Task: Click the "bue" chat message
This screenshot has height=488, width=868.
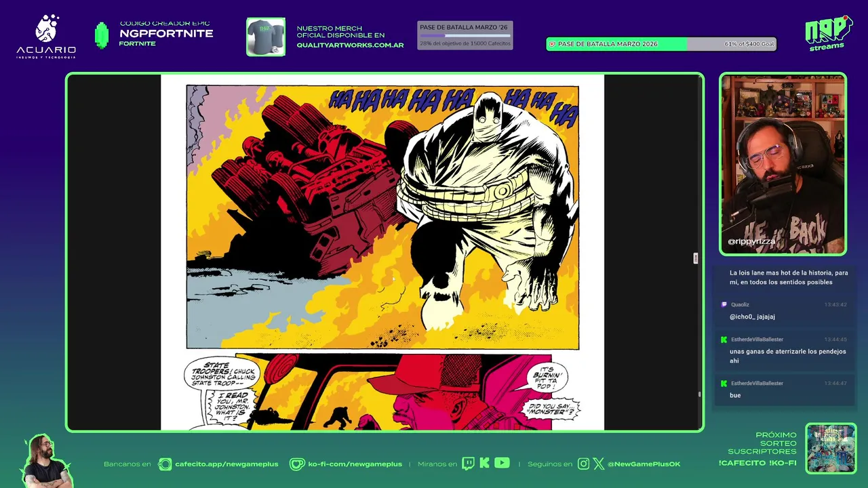Action: 735,395
